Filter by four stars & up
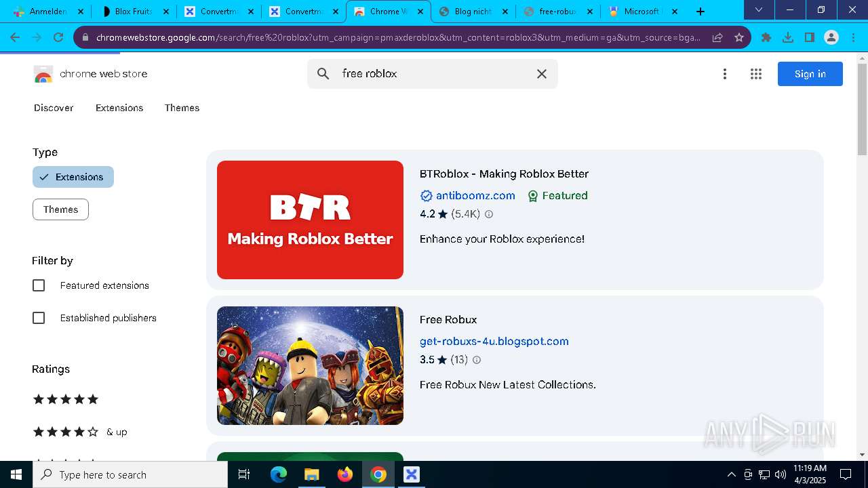The width and height of the screenshot is (868, 488). tap(79, 432)
